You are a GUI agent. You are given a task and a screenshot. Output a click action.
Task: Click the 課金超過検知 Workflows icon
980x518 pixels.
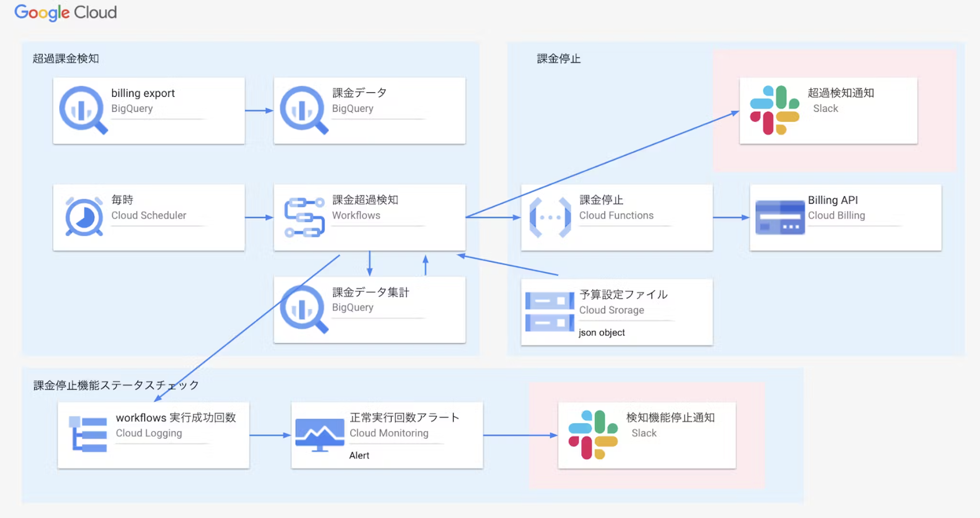[x=303, y=217]
